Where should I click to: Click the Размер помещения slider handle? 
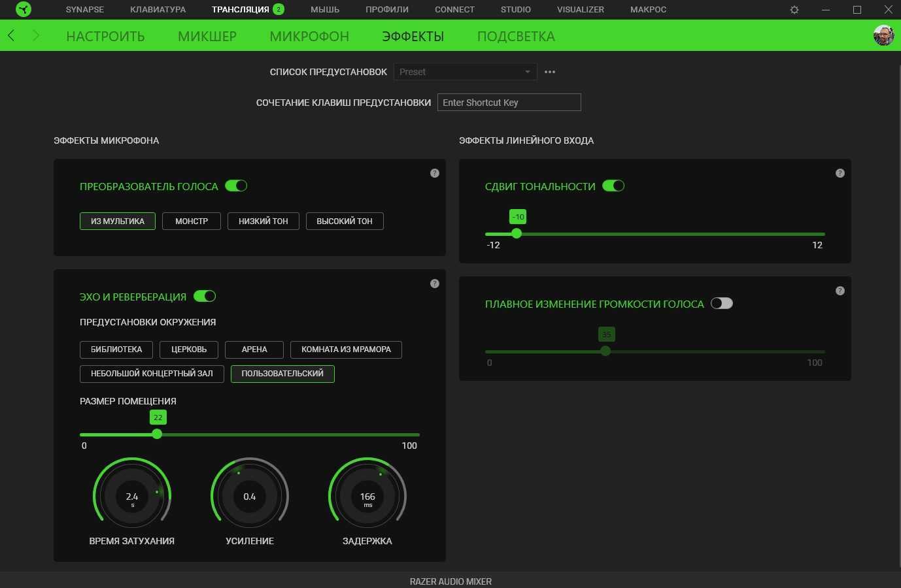coord(157,434)
